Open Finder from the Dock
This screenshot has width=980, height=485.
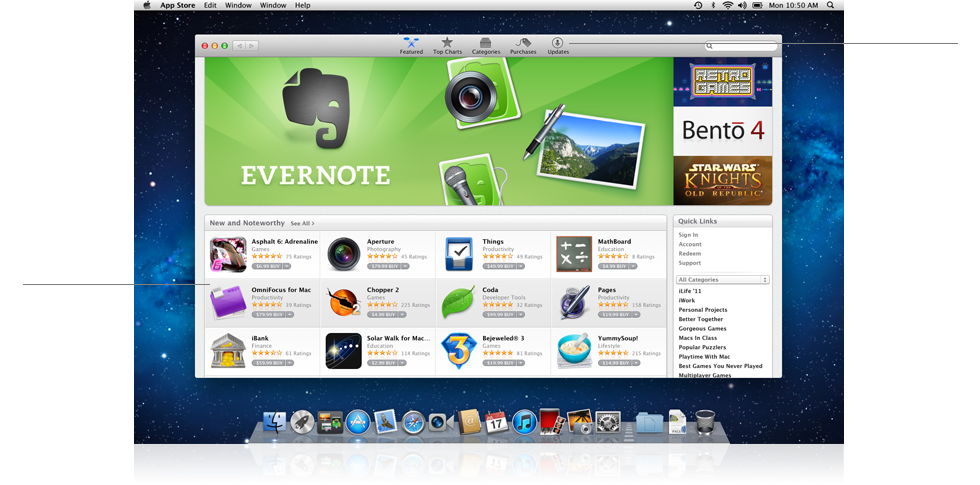point(274,422)
